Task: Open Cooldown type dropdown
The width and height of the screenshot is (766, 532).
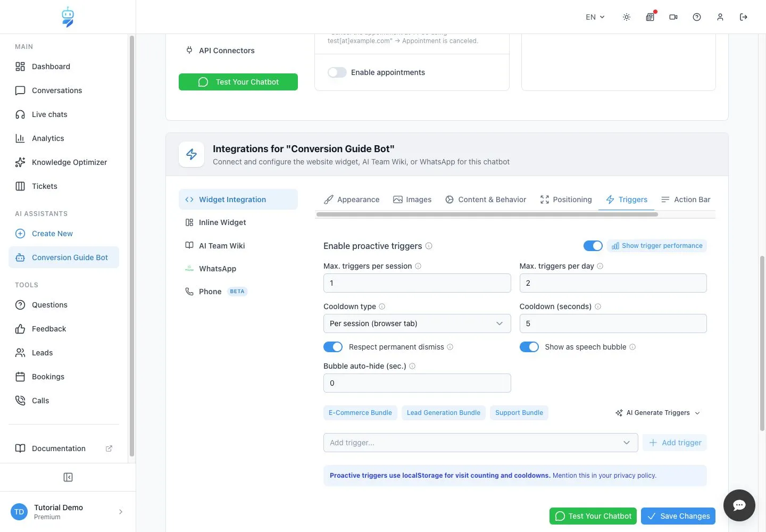Action: [x=417, y=323]
